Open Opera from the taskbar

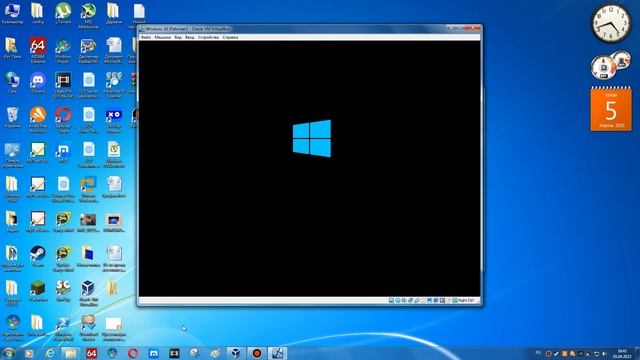[133, 353]
